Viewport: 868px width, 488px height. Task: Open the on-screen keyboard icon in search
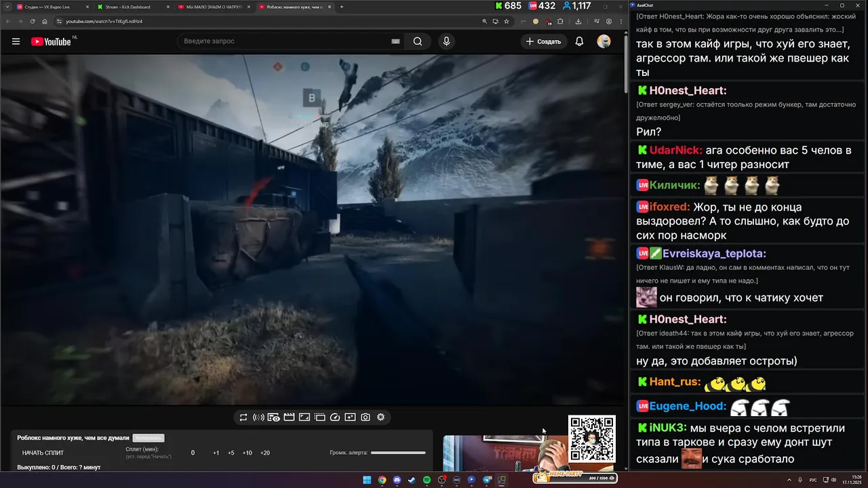(x=395, y=41)
